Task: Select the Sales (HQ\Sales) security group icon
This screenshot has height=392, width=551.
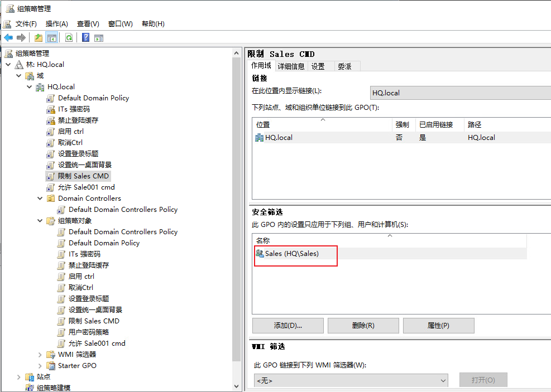Action: [x=260, y=253]
